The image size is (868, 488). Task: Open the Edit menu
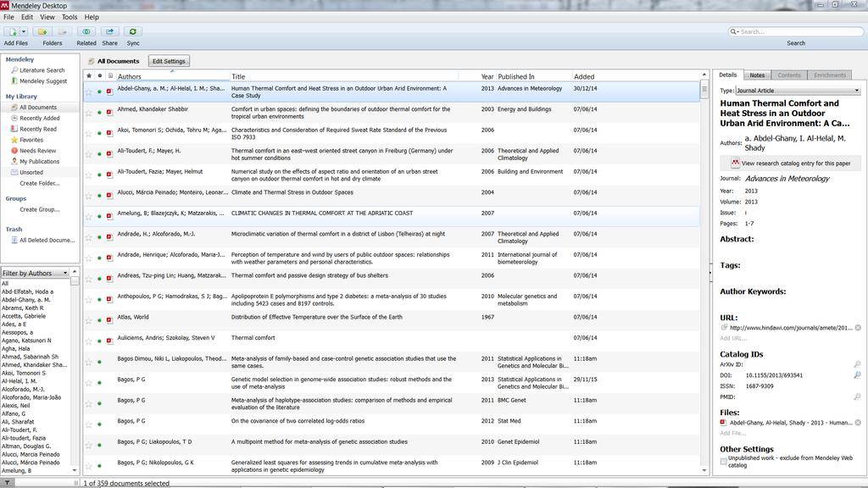click(x=27, y=17)
